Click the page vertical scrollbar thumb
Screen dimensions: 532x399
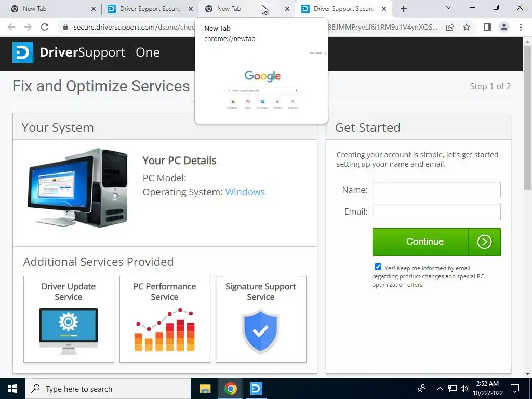[x=528, y=117]
